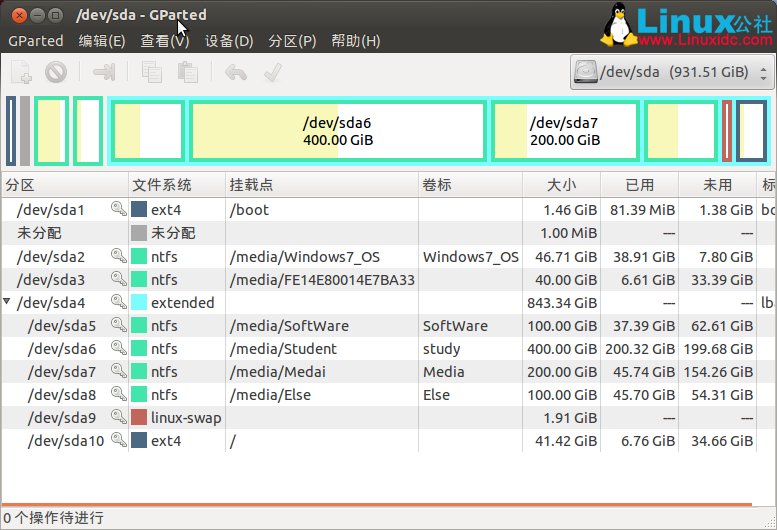Open the GParted menu
The image size is (777, 530).
pyautogui.click(x=36, y=41)
